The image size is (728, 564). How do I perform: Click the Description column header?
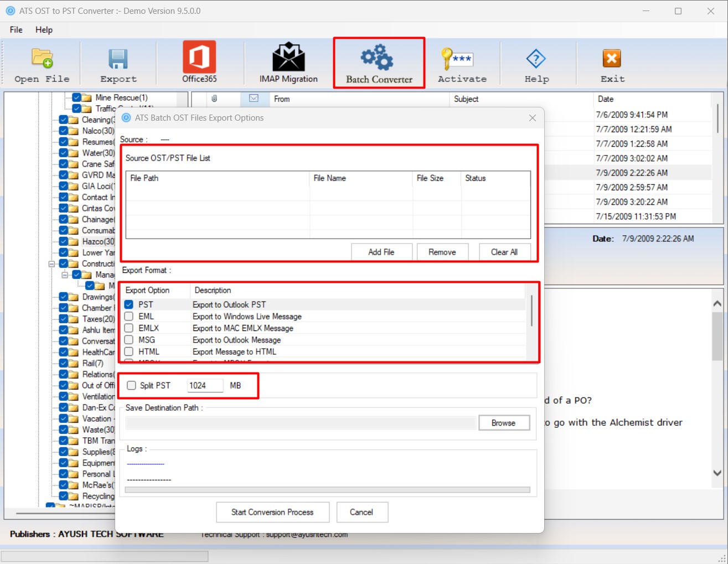(x=357, y=290)
